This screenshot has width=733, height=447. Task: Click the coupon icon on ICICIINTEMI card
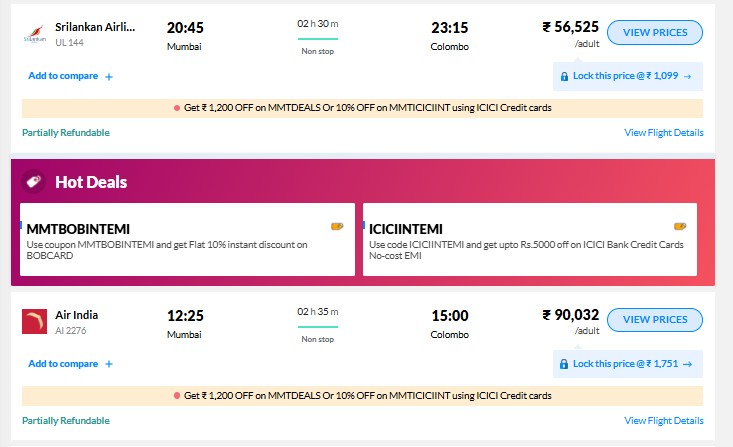click(680, 227)
